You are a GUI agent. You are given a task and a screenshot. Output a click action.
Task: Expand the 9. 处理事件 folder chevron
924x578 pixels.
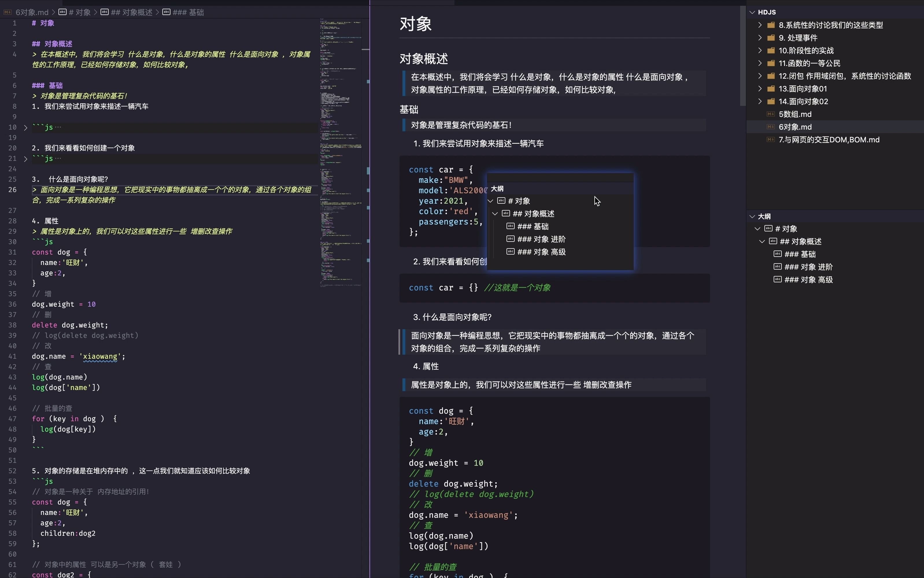tap(760, 38)
